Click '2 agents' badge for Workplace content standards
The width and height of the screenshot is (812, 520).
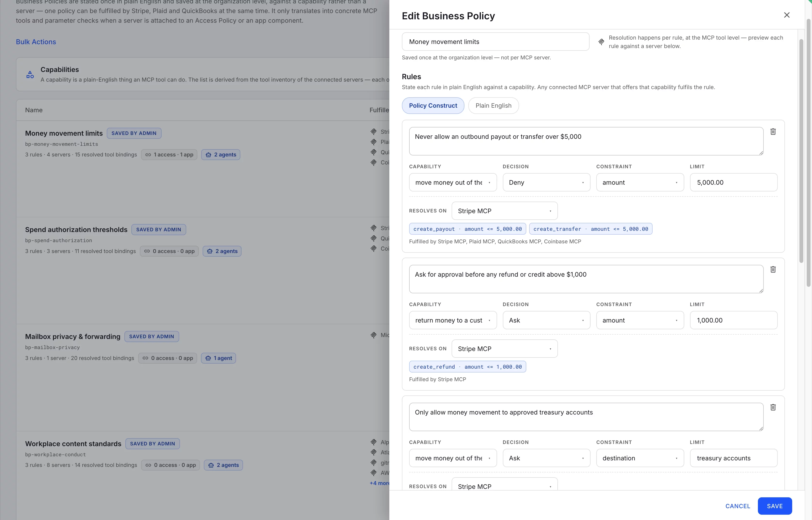click(x=223, y=465)
